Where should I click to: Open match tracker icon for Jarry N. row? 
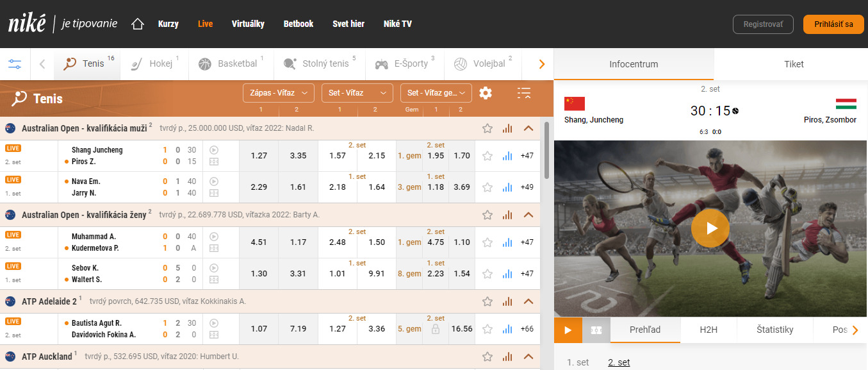click(214, 193)
